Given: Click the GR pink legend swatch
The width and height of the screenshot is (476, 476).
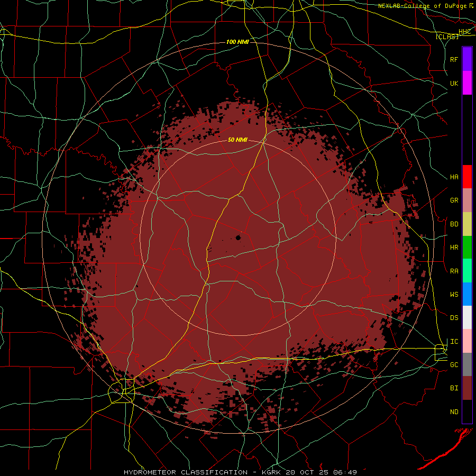Looking at the screenshot, I should click(x=467, y=200).
